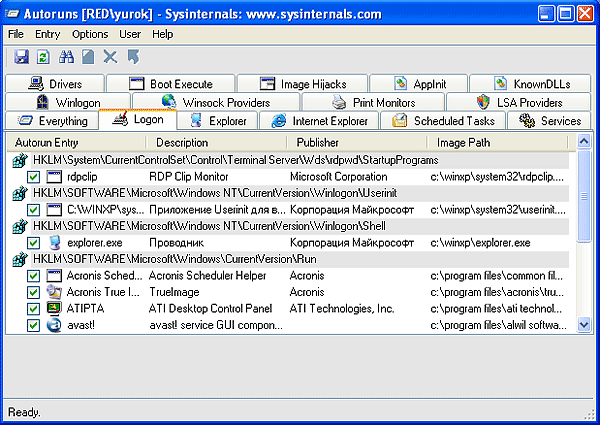Sort by Autorun Entry column header

[x=77, y=143]
